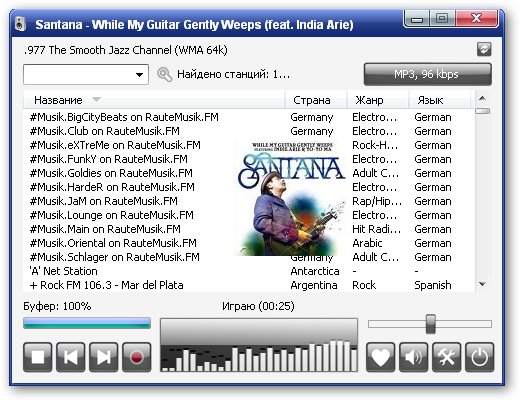The image size is (520, 401).
Task: Sort by Жанр column header
Action: (378, 100)
